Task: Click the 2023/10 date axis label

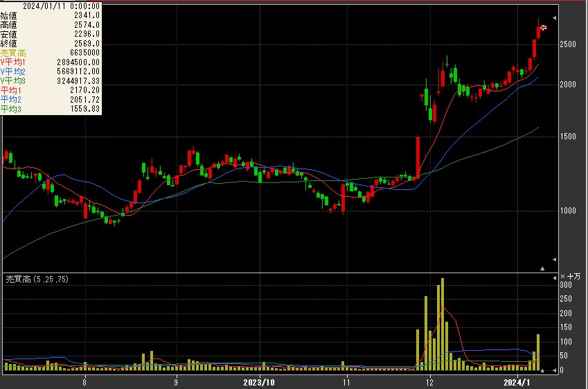Action: [258, 382]
